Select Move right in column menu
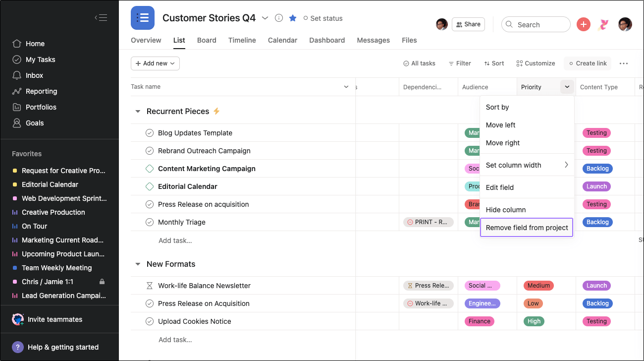 (x=527, y=143)
